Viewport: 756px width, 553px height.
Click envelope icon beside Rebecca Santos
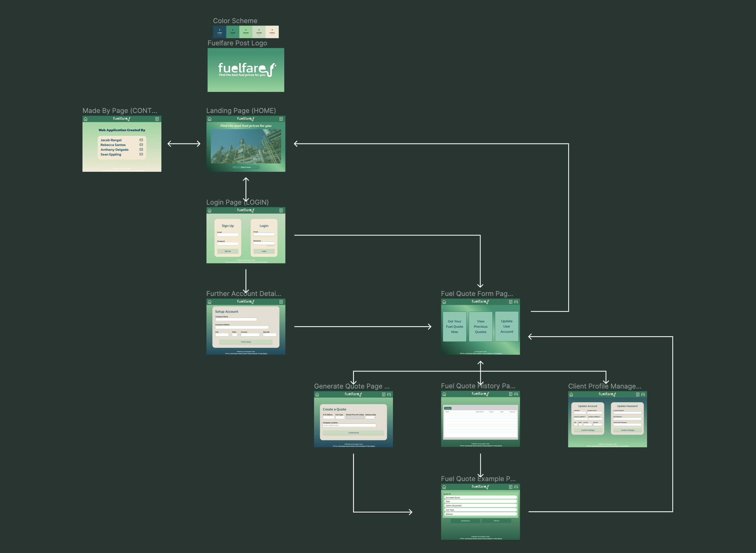point(141,145)
